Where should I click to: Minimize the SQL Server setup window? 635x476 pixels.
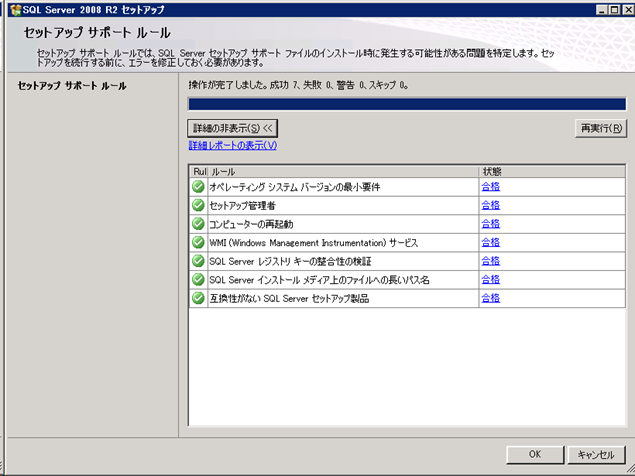602,10
